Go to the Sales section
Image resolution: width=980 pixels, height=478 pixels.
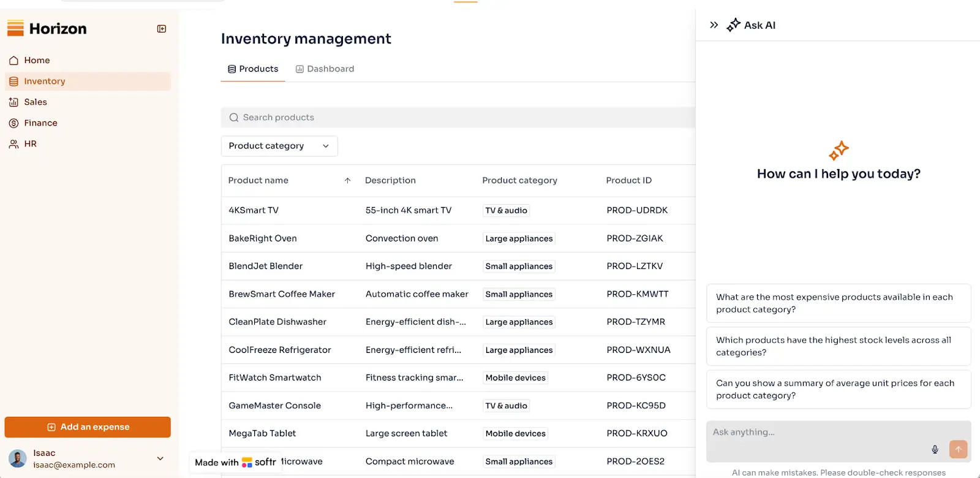[88, 102]
